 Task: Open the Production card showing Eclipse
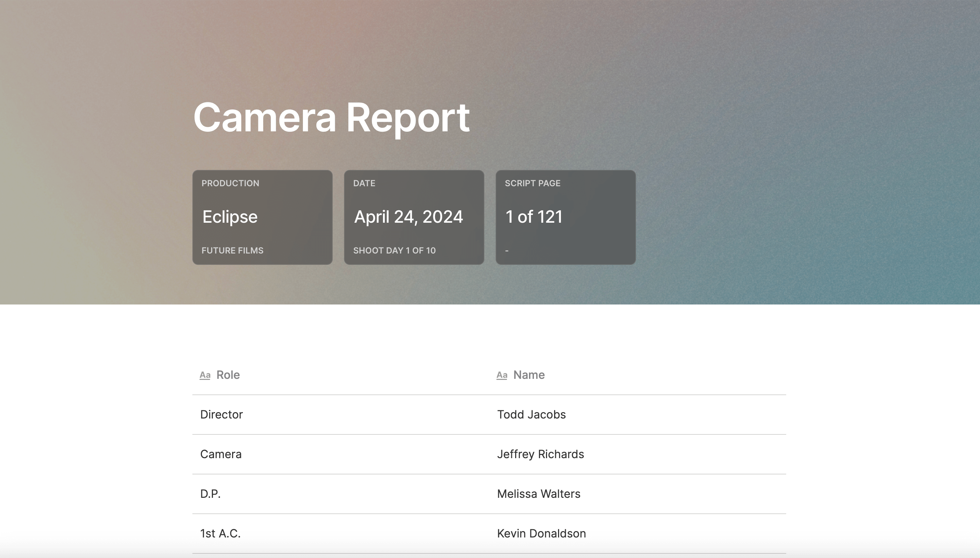pyautogui.click(x=262, y=217)
